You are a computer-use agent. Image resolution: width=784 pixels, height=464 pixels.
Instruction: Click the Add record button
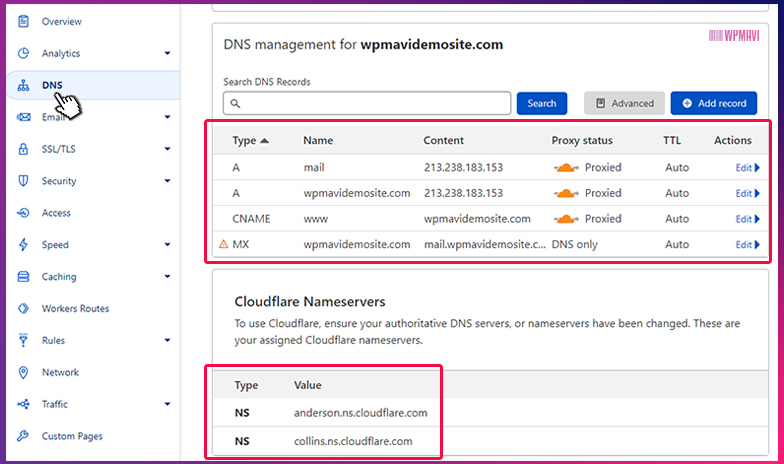click(x=714, y=104)
